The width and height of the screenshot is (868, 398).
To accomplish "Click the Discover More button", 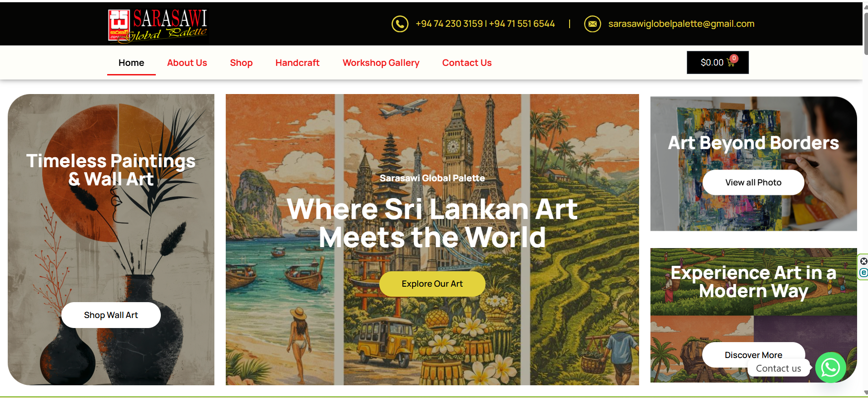I will [753, 355].
